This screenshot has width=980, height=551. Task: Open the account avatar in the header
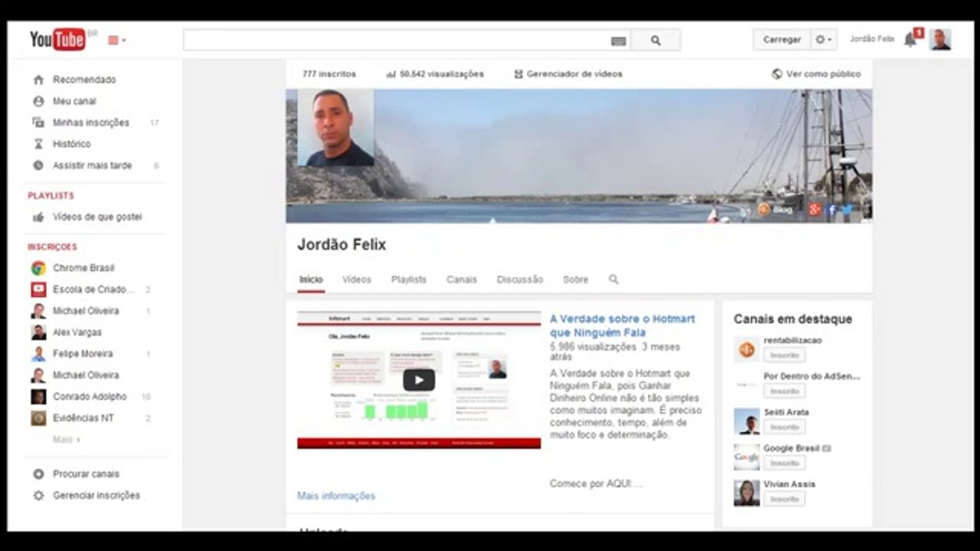tap(940, 40)
